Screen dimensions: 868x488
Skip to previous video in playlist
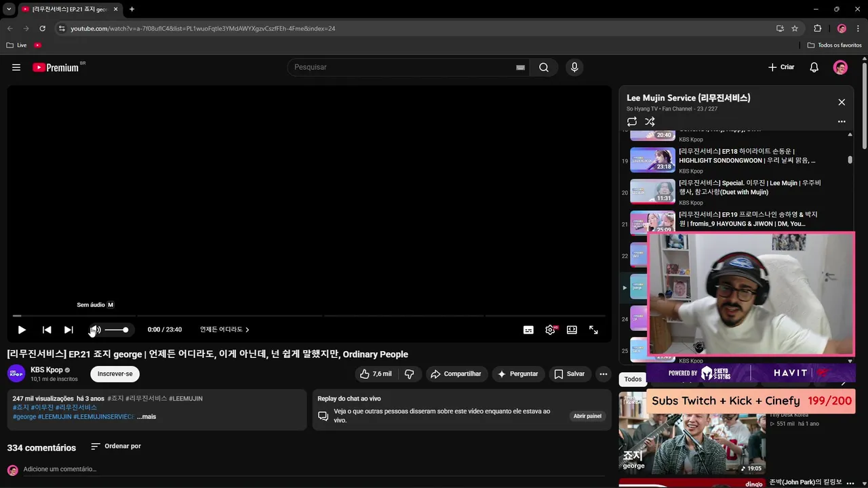tap(47, 329)
